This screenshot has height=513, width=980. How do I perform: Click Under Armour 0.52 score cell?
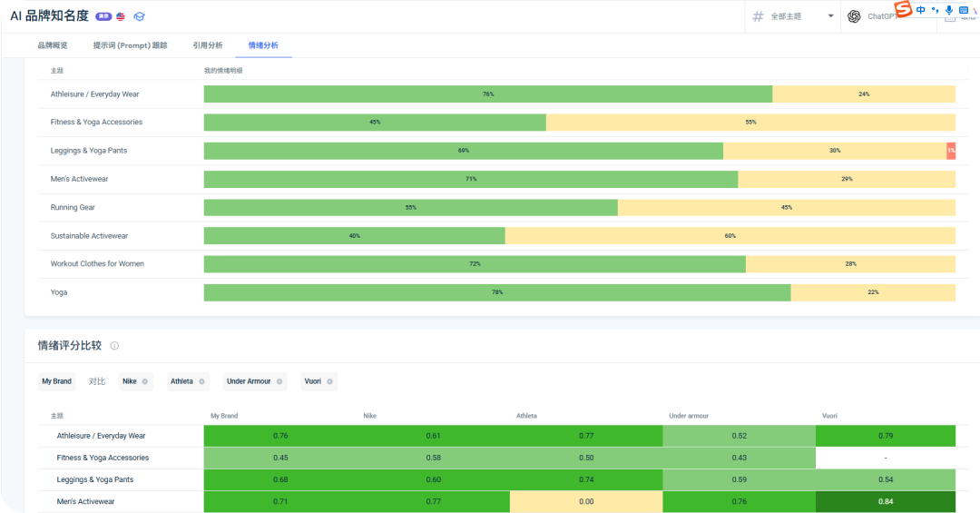coord(740,436)
